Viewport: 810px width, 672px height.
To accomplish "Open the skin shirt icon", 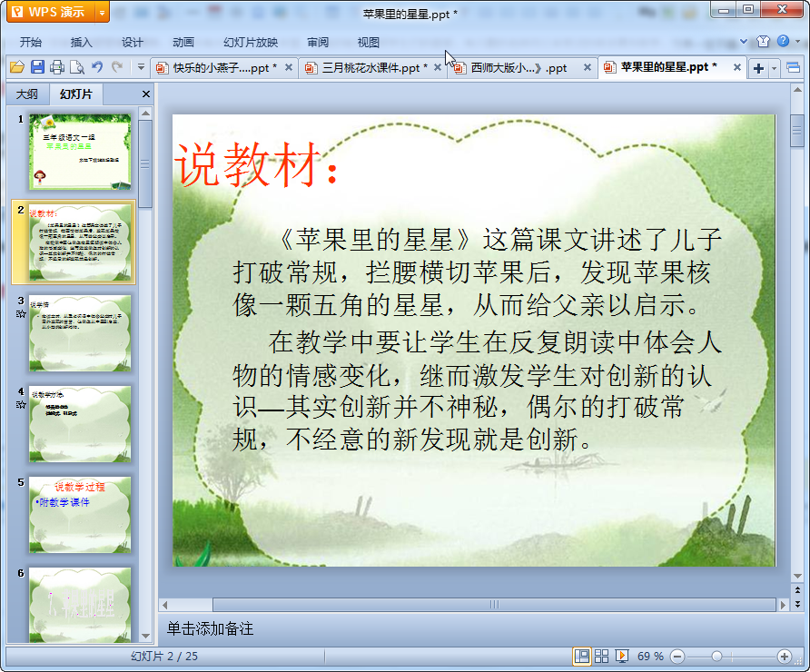I will [x=763, y=42].
